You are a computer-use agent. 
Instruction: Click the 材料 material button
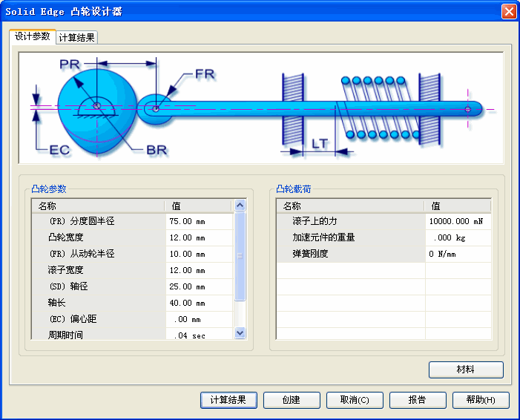[x=466, y=370]
